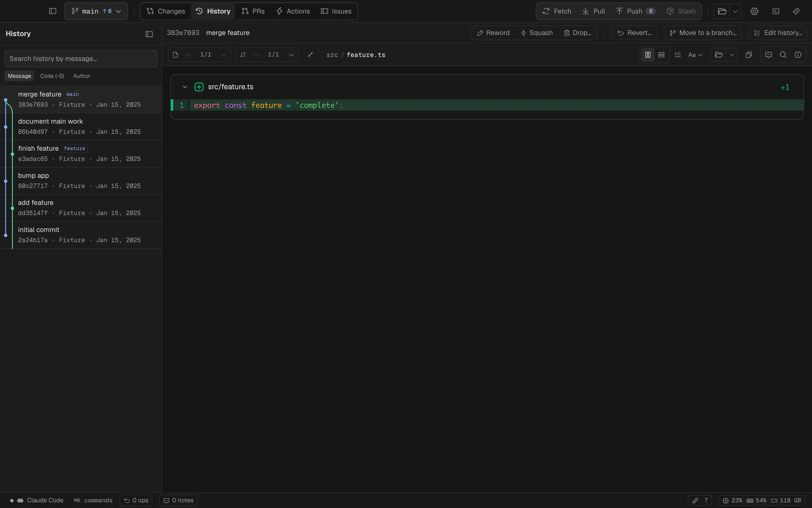
Task: Open the PRs tab
Action: point(253,11)
